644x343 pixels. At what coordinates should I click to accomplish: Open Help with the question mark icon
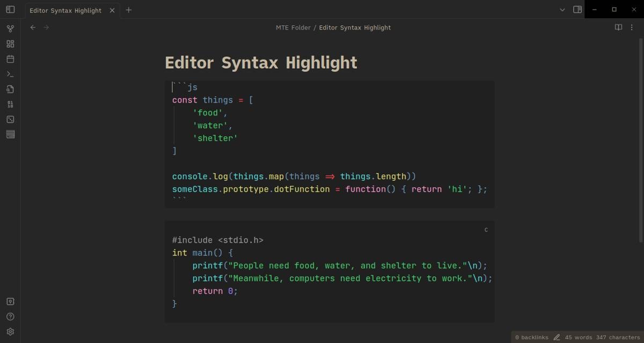coord(10,316)
